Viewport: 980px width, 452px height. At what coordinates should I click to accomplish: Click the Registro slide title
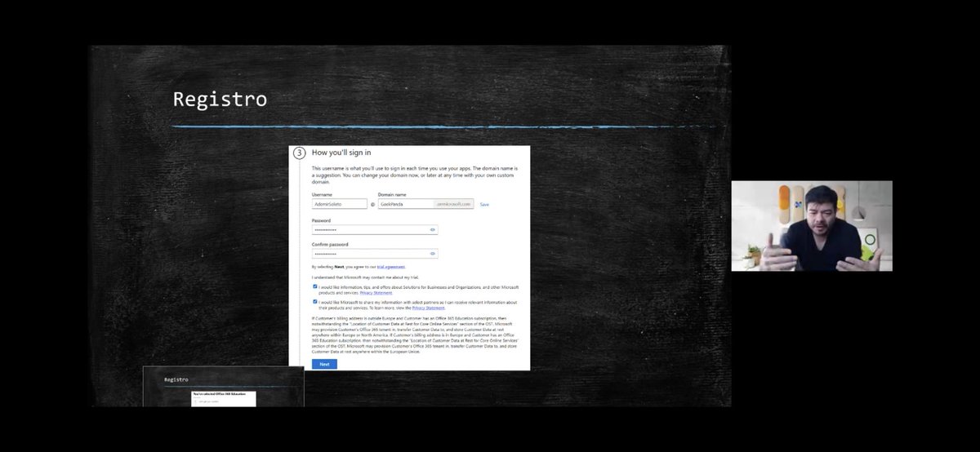(220, 100)
